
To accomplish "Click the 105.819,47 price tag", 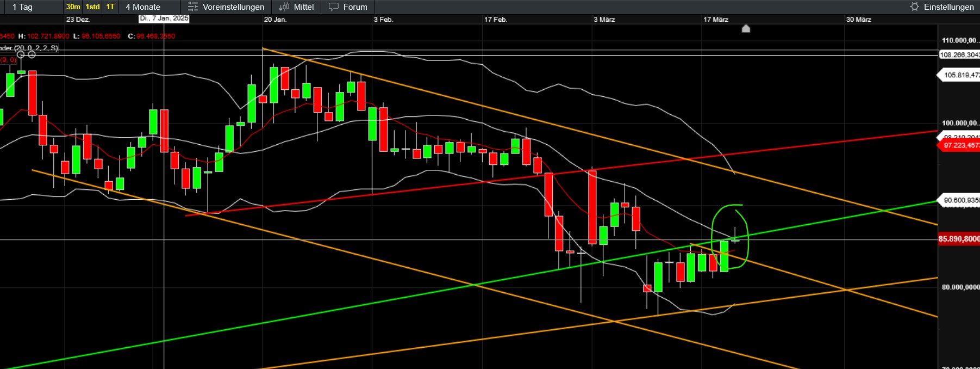I will point(959,75).
